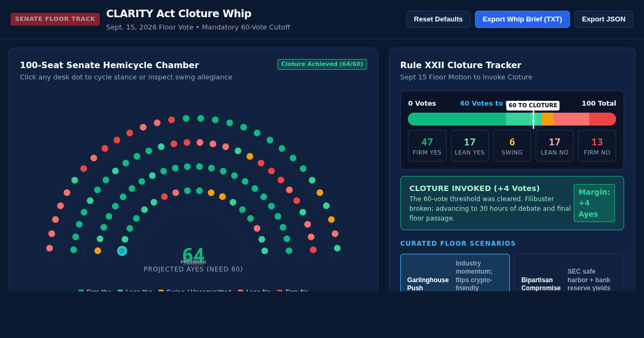The width and height of the screenshot is (644, 338).
Task: Click the 'Click any desk dot' instruction text
Action: [126, 77]
